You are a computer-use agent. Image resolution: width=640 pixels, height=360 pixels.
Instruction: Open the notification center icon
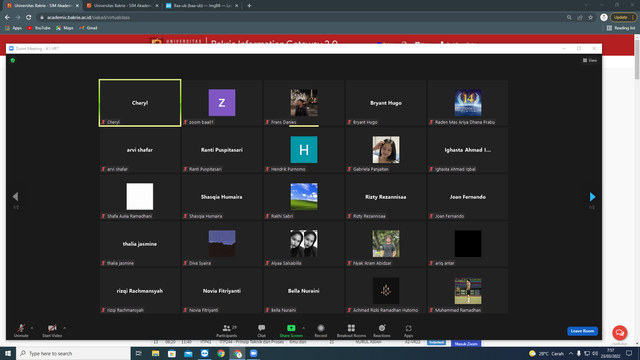click(629, 353)
